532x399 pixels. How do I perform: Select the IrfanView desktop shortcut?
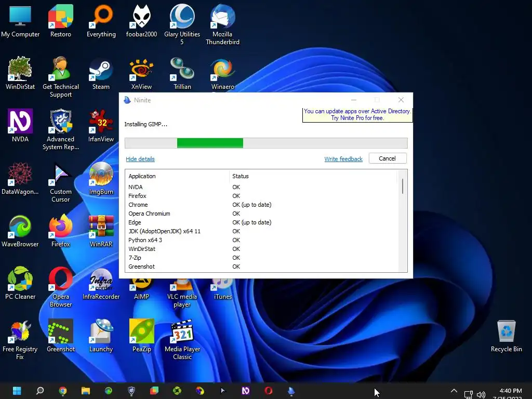pos(101,126)
